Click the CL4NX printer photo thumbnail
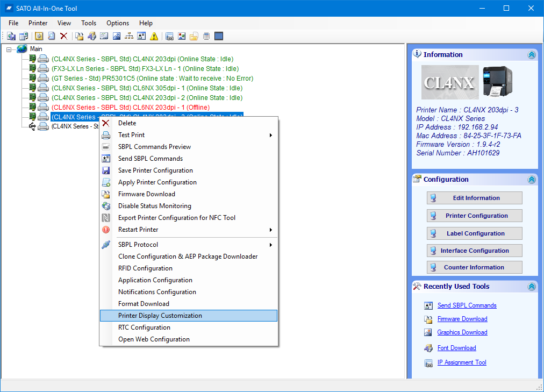 tap(498, 82)
